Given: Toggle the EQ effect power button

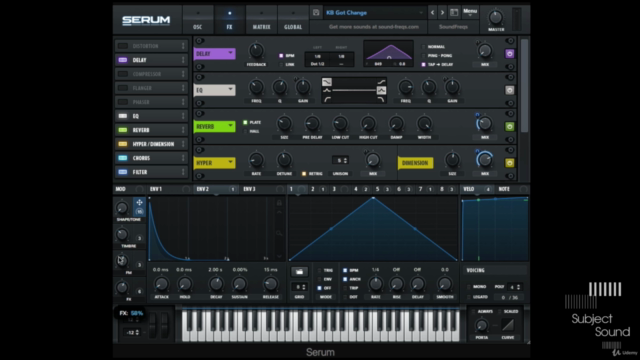Looking at the screenshot, I should pos(509,90).
